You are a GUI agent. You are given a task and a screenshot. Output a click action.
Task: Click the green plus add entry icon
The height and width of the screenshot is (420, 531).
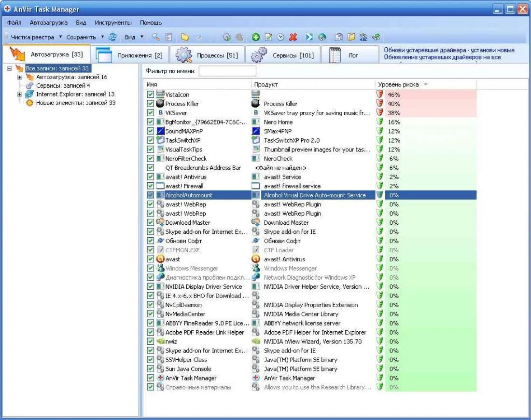click(256, 37)
